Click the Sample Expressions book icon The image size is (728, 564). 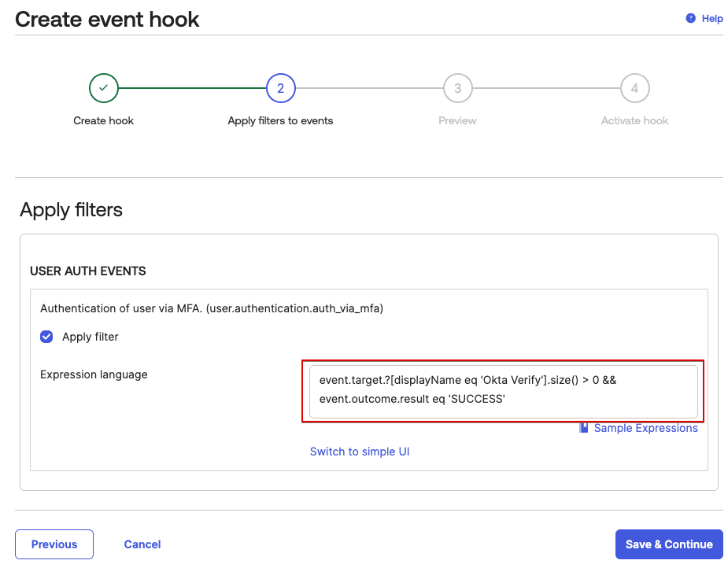tap(584, 428)
